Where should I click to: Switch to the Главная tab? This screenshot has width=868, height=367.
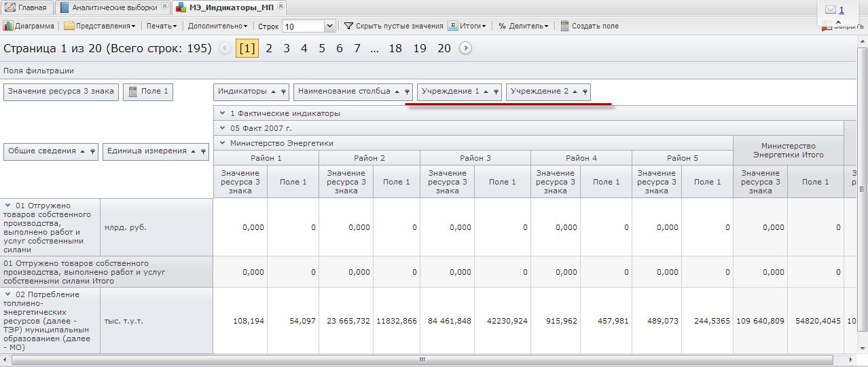[26, 7]
